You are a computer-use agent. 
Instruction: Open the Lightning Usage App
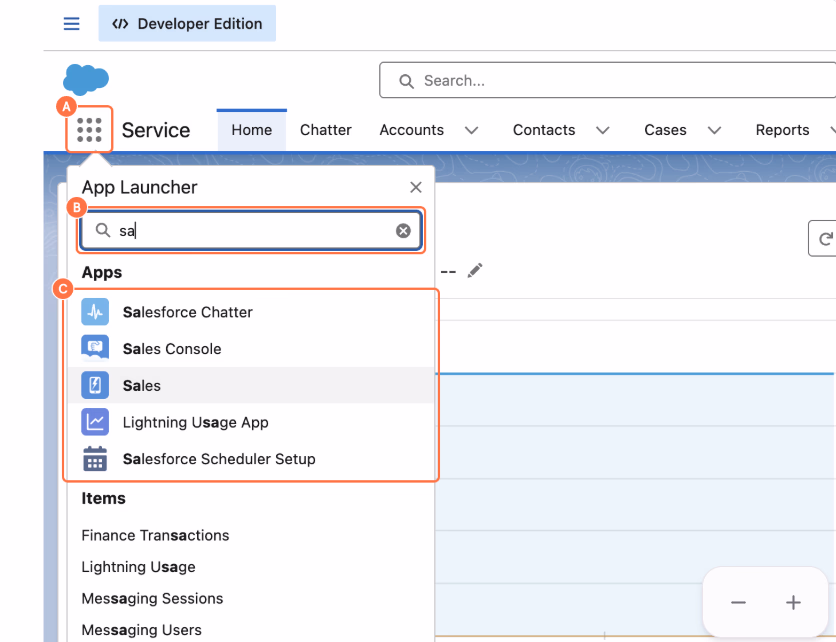click(x=195, y=422)
